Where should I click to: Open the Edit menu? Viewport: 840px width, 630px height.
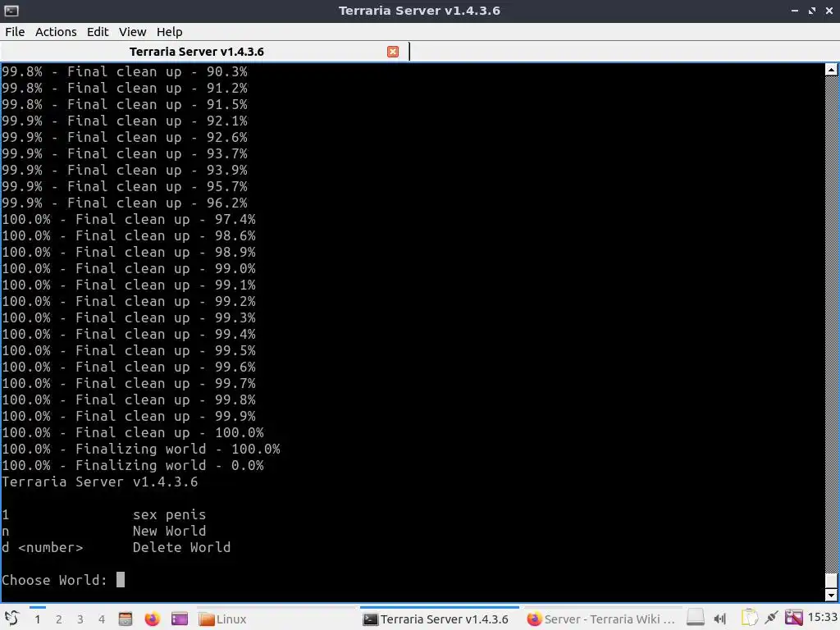tap(98, 32)
